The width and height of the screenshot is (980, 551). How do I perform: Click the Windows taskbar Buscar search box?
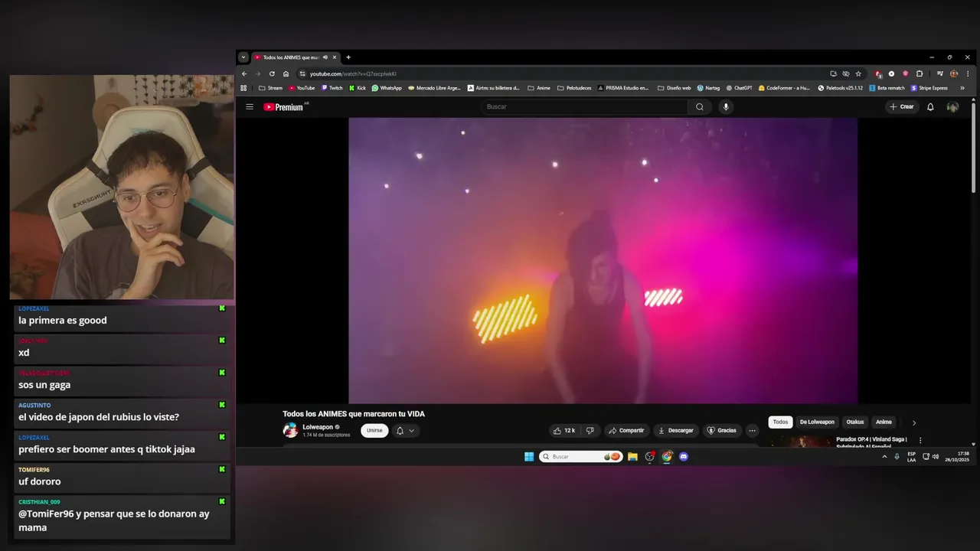[580, 457]
